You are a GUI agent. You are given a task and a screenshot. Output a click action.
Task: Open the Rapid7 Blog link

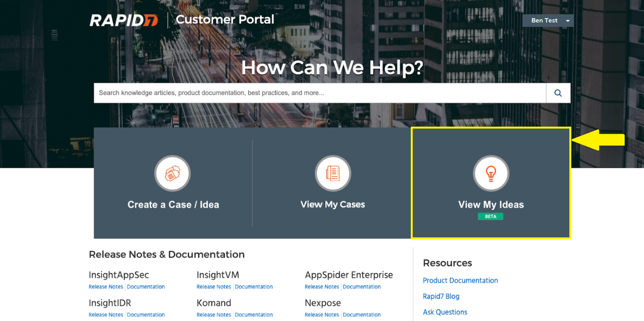tap(441, 296)
